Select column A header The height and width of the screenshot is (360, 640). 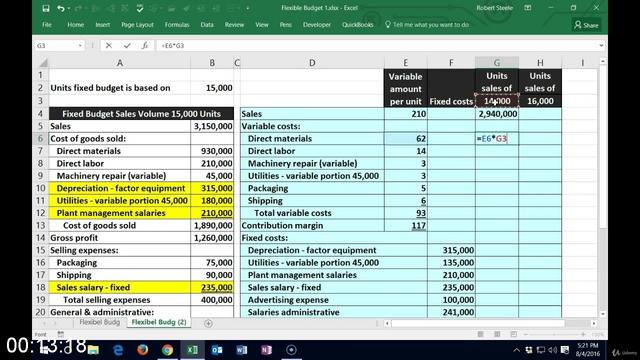[120, 63]
